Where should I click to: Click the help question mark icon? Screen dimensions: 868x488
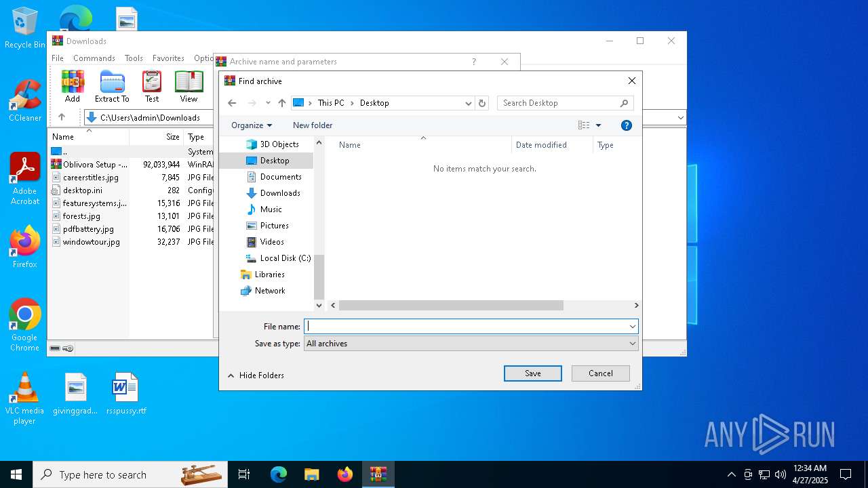tap(627, 125)
